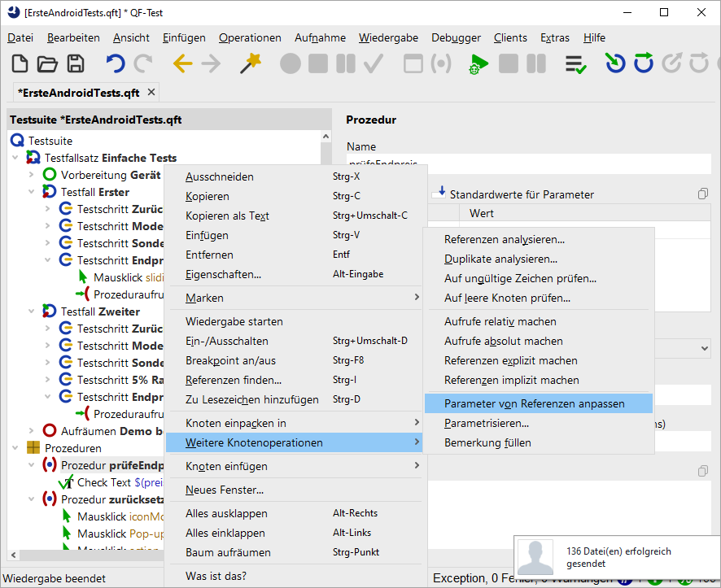Close the ErsteAndroidTests.qft tab

click(x=151, y=93)
